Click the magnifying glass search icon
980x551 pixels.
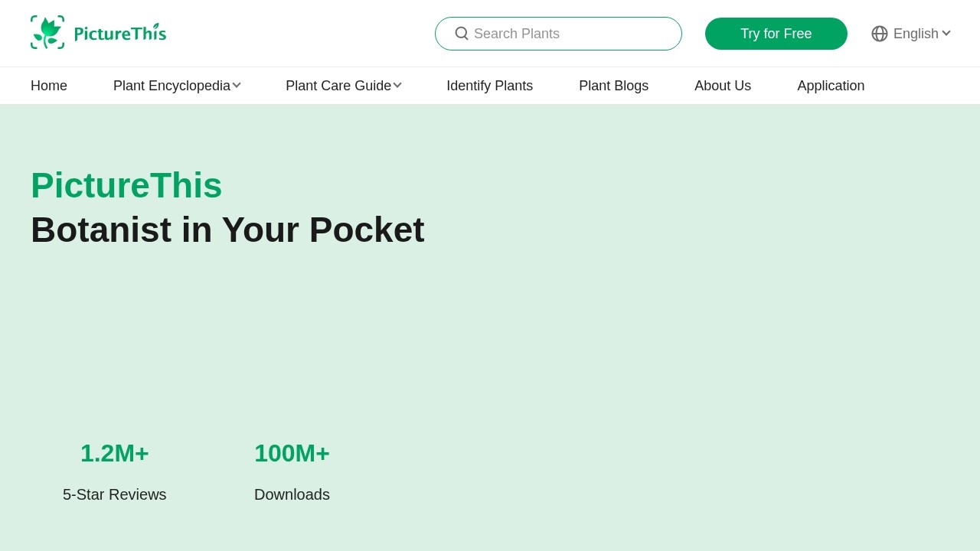[462, 34]
